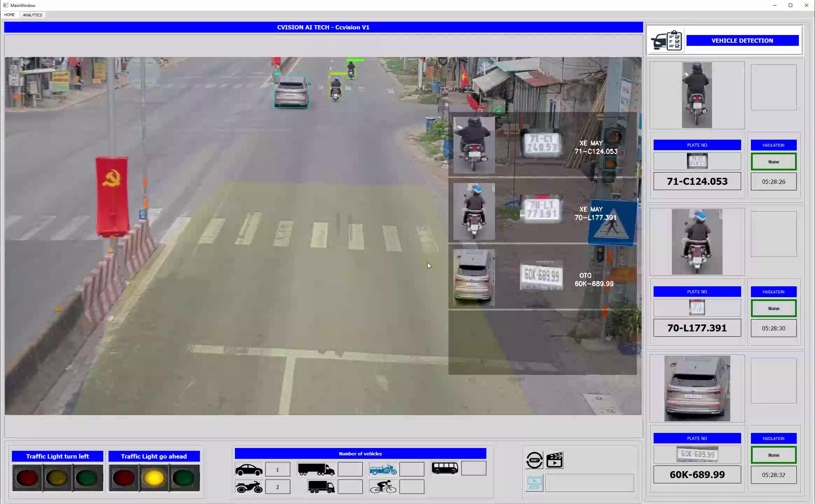
Task: Click timestamp 05:28:30
Action: (774, 328)
